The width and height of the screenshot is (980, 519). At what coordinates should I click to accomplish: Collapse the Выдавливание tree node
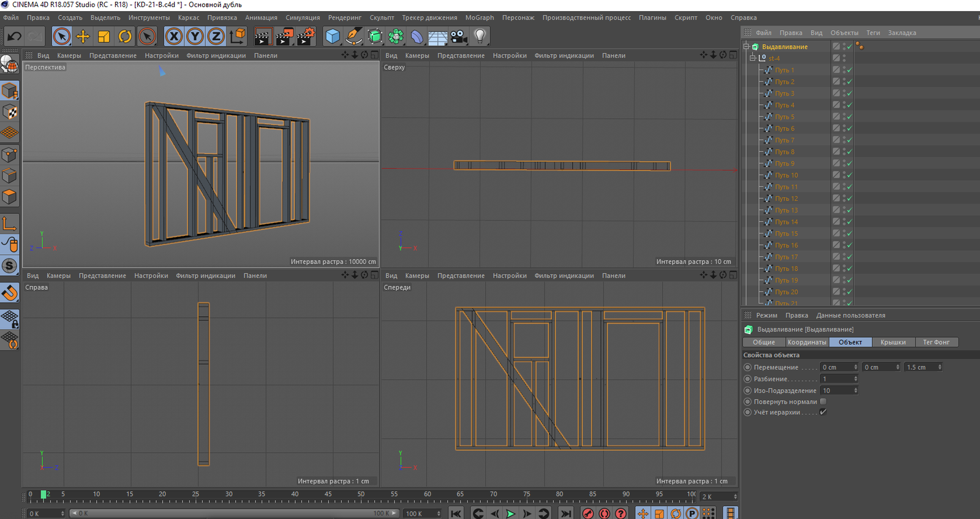pos(746,47)
